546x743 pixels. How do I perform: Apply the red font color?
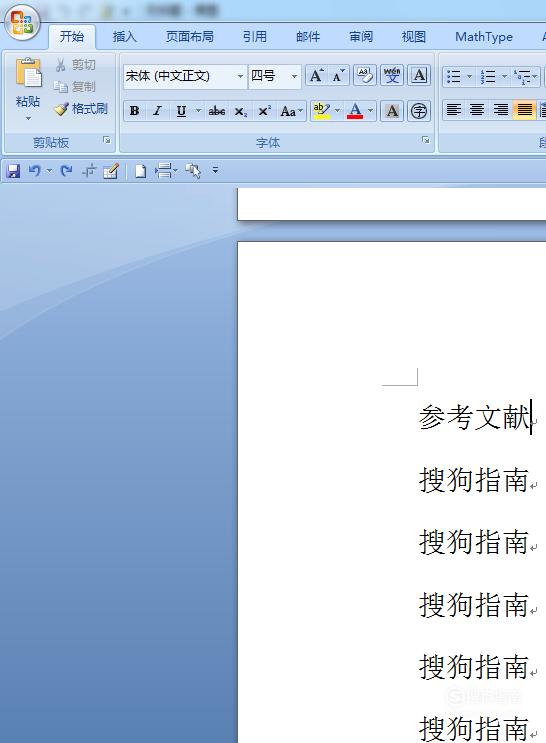pyautogui.click(x=355, y=111)
